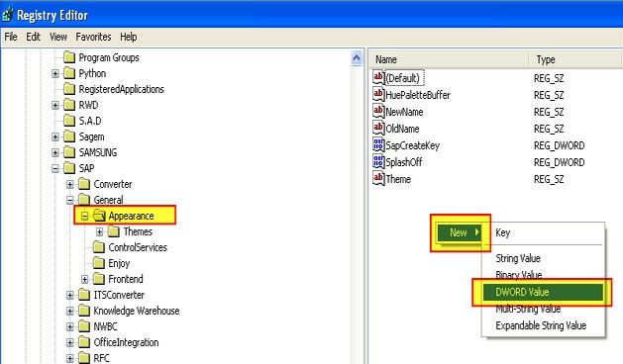Select the SapCreateKey DWORD value icon
This screenshot has height=364, width=623.
[x=378, y=144]
